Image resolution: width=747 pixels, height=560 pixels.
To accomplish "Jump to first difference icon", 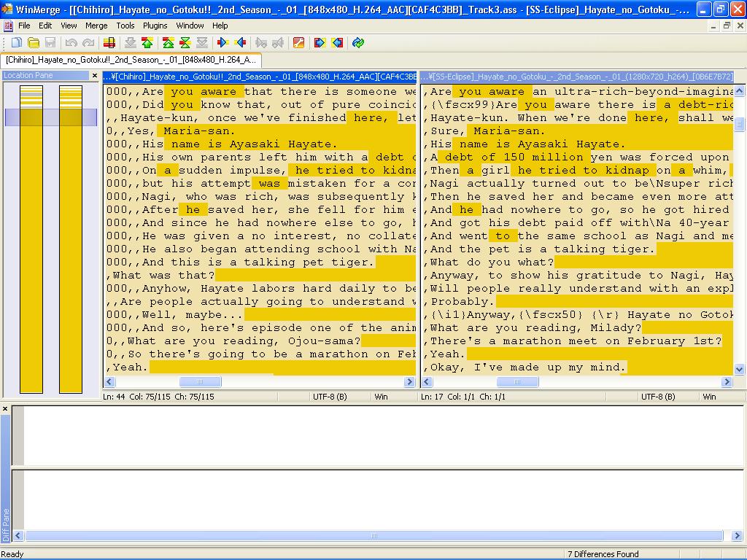I will click(169, 43).
